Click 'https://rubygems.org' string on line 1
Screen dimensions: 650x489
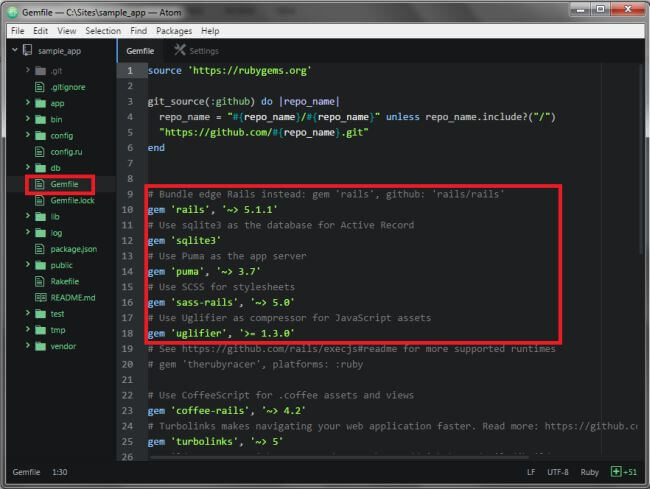click(250, 70)
